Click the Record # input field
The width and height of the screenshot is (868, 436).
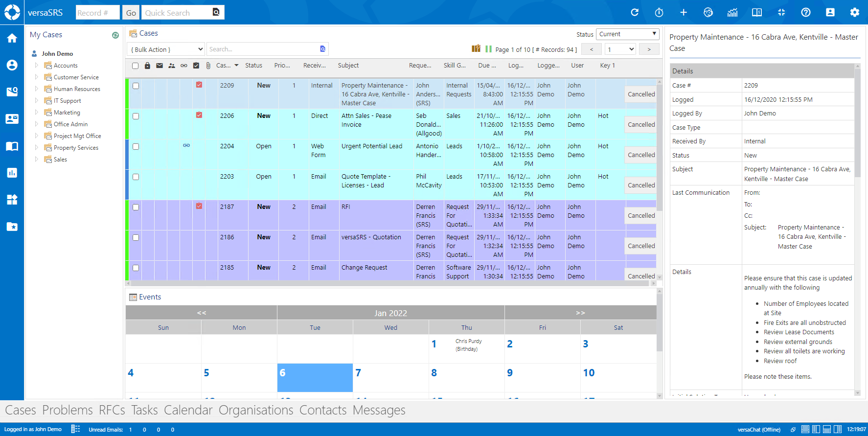point(97,13)
